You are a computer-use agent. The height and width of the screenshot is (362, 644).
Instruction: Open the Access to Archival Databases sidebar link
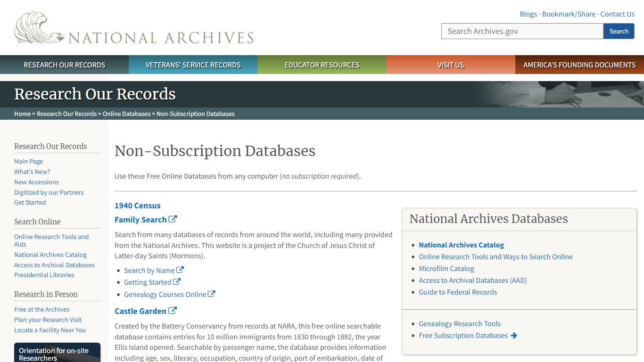coord(54,265)
